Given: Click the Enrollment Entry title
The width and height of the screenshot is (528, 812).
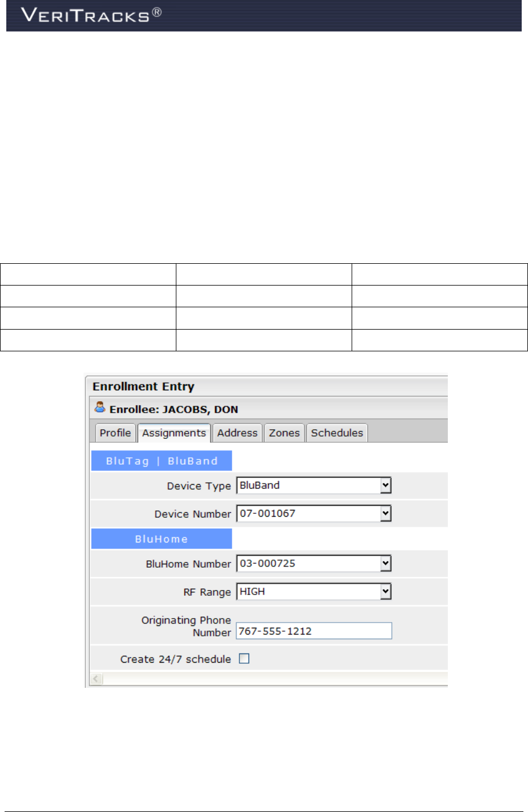Looking at the screenshot, I should click(144, 386).
